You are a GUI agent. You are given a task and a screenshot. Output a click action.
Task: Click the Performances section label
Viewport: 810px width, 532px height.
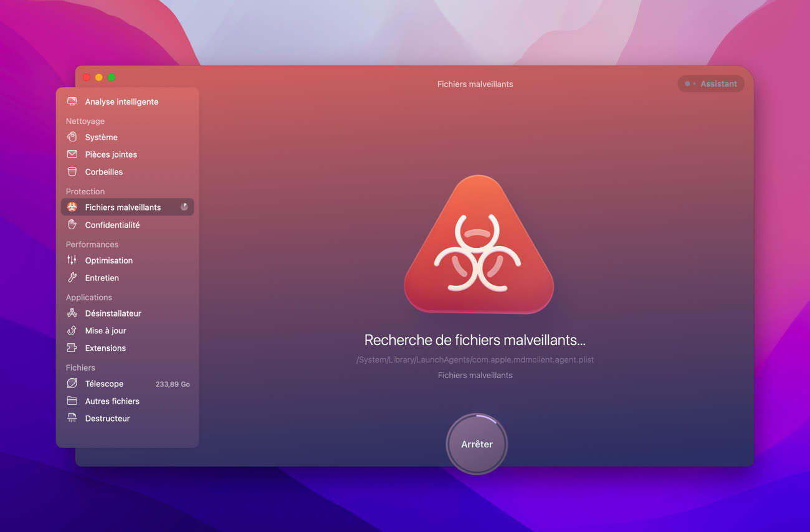click(x=92, y=244)
